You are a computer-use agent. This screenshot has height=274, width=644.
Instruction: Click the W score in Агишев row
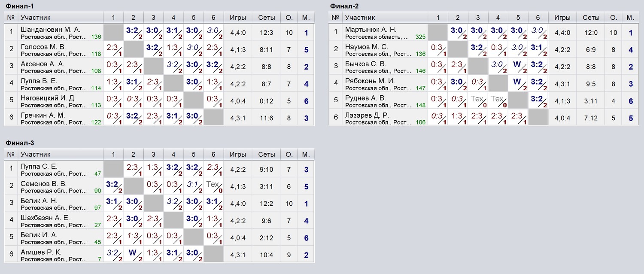133,253
